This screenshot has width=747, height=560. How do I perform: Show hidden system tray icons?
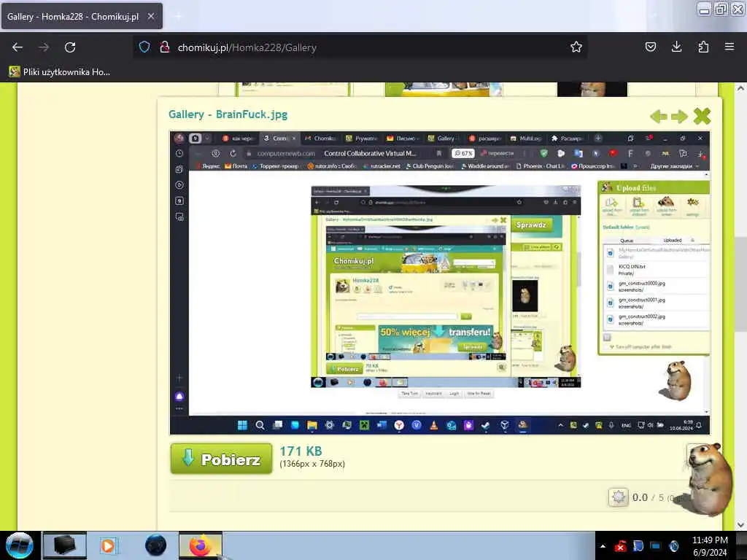(603, 546)
